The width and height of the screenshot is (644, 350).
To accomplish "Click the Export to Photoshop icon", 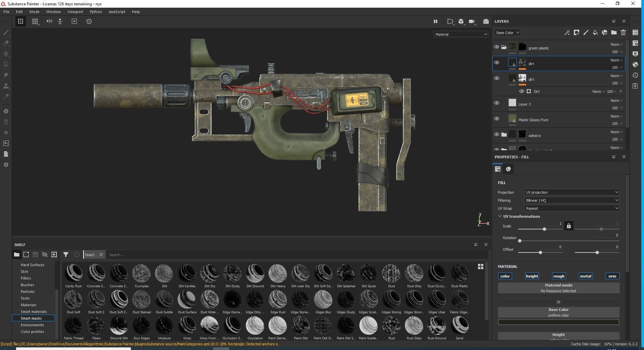I will pos(6,143).
